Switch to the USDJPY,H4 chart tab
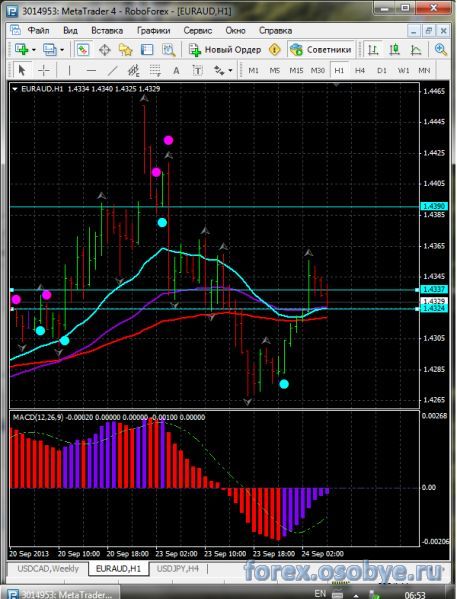Image resolution: width=457 pixels, height=599 pixels. pos(178,568)
